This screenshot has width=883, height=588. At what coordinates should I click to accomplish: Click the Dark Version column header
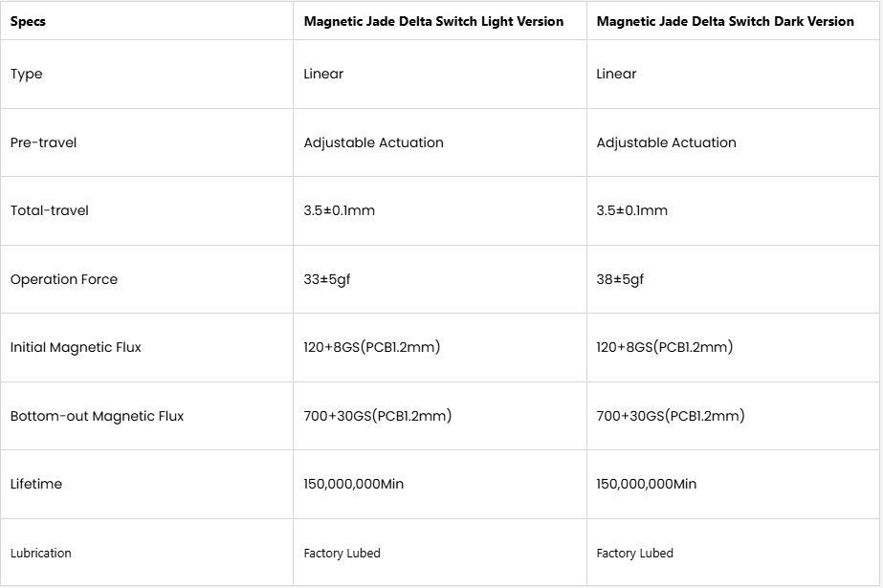tap(724, 21)
